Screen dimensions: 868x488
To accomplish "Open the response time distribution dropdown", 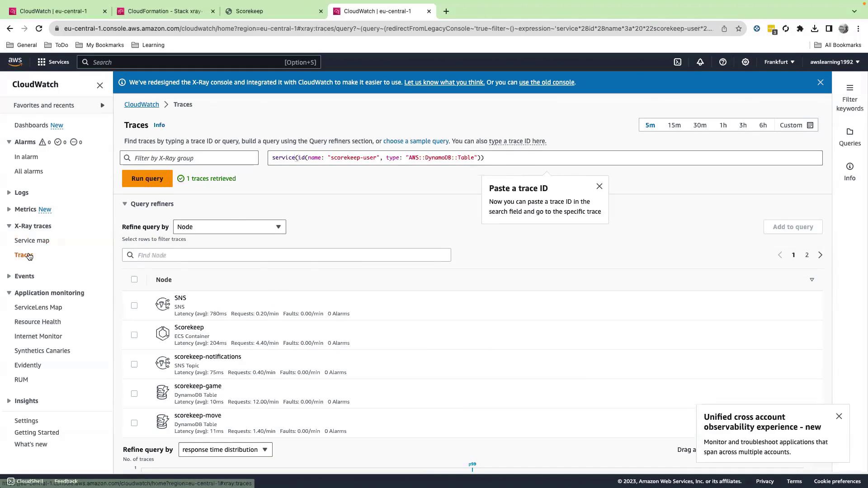I will (225, 450).
